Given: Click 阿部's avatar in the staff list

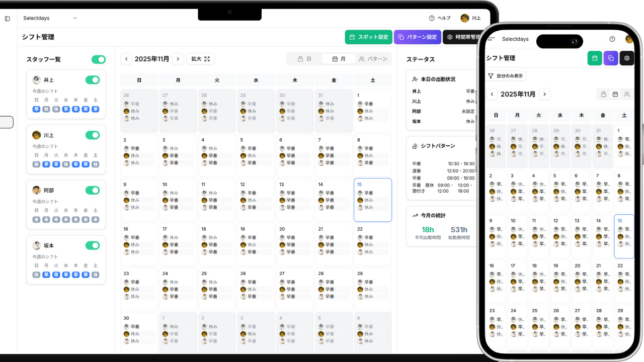Looking at the screenshot, I should tap(36, 191).
